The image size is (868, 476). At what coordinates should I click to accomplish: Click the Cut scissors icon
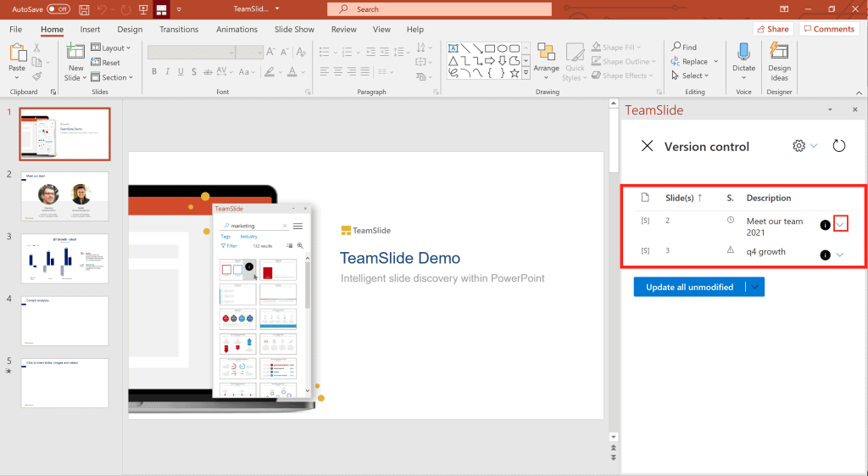coord(36,48)
